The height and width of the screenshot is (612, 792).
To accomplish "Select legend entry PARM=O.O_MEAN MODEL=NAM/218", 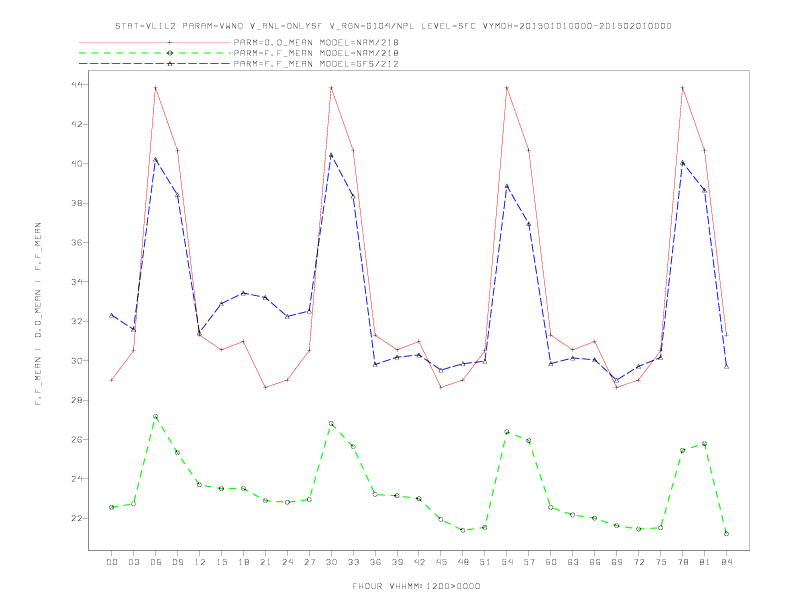I will coord(316,42).
